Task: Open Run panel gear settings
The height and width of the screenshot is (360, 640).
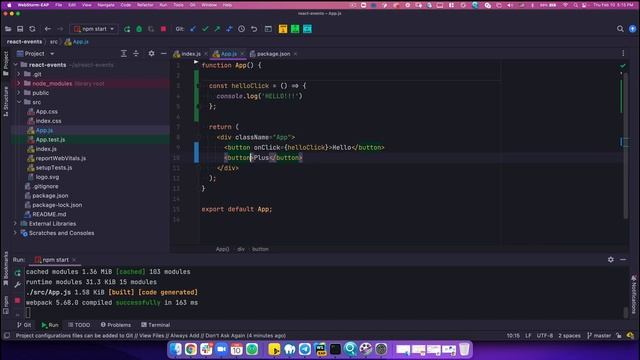Action: click(x=611, y=260)
